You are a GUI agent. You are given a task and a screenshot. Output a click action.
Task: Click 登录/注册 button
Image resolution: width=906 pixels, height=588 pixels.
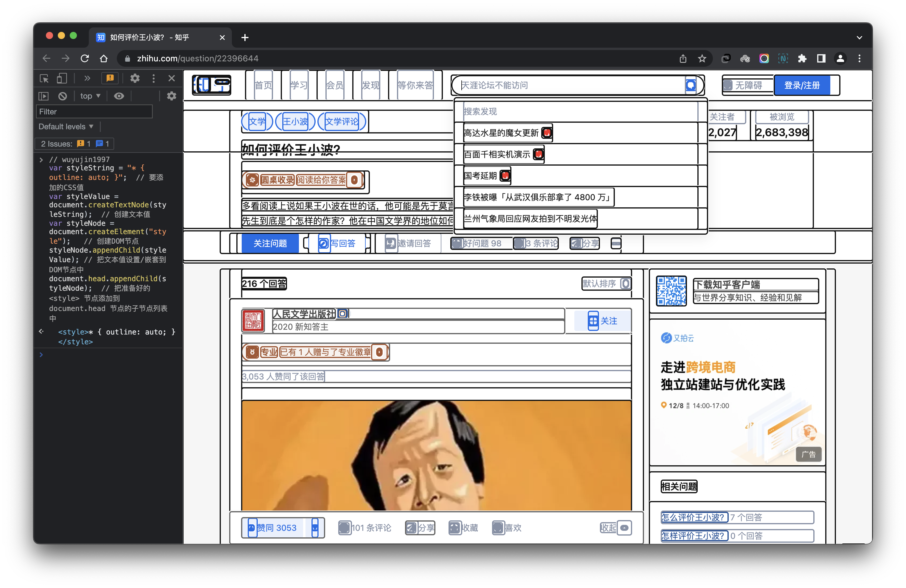pyautogui.click(x=802, y=85)
